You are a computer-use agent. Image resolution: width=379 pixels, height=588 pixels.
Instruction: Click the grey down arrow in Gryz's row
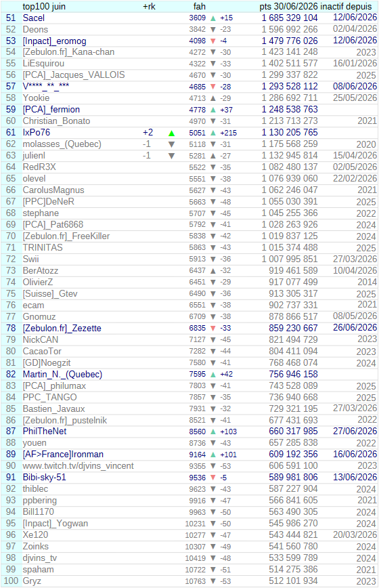[x=213, y=581]
